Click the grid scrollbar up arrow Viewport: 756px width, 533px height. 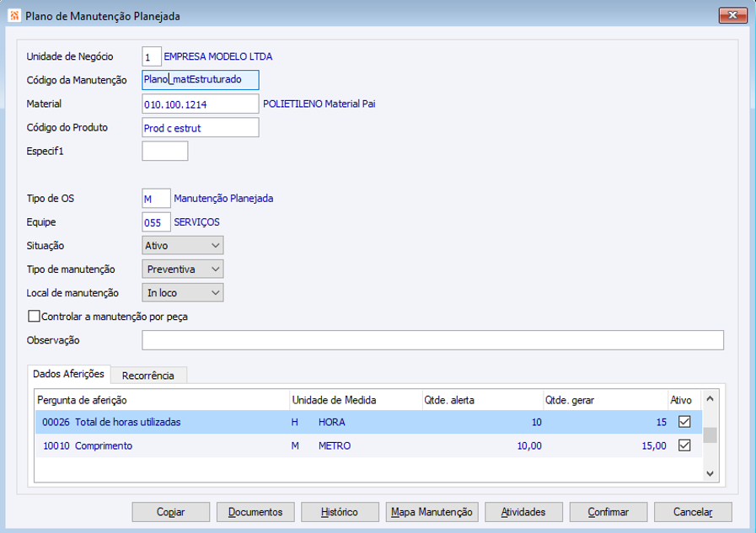click(x=710, y=398)
